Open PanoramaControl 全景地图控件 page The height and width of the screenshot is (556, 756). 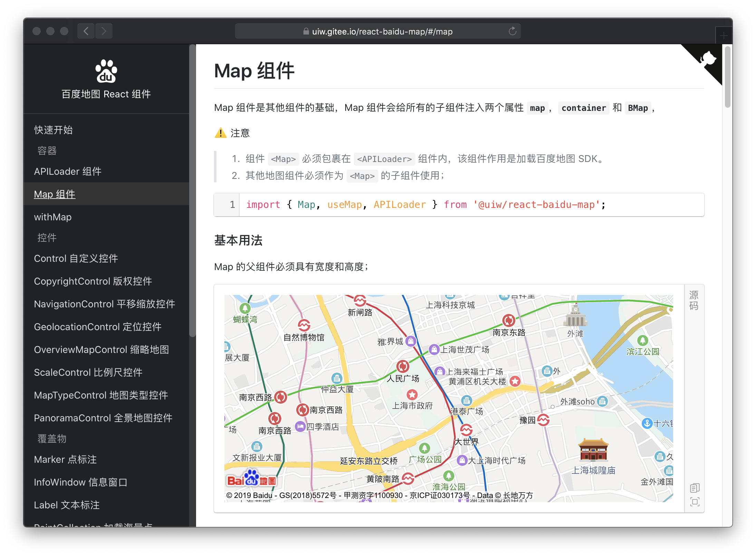106,418
